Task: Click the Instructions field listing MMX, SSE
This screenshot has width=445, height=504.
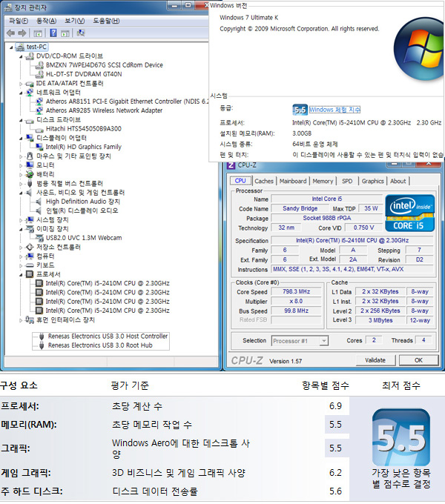Action: (352, 269)
